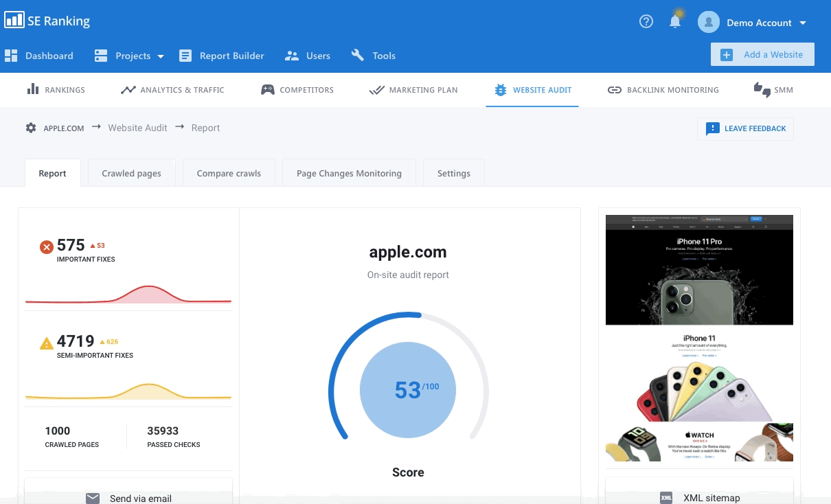Open the Tools menu item
This screenshot has height=504, width=831.
(x=384, y=56)
